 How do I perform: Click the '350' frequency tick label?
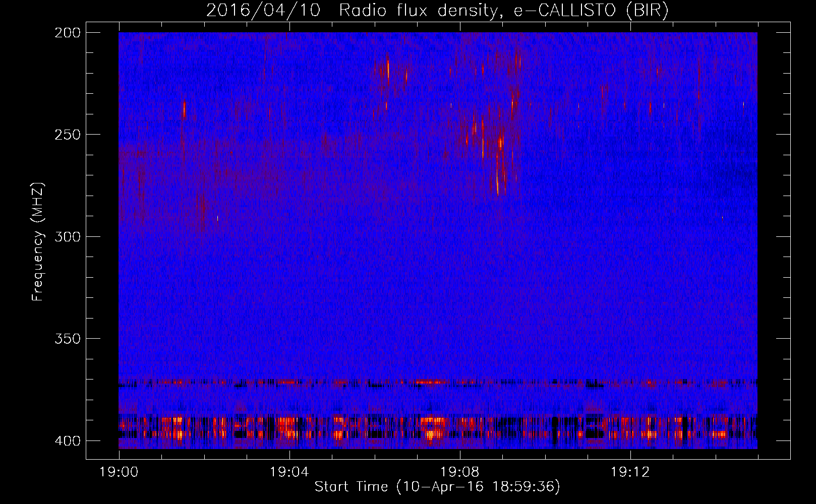point(67,339)
